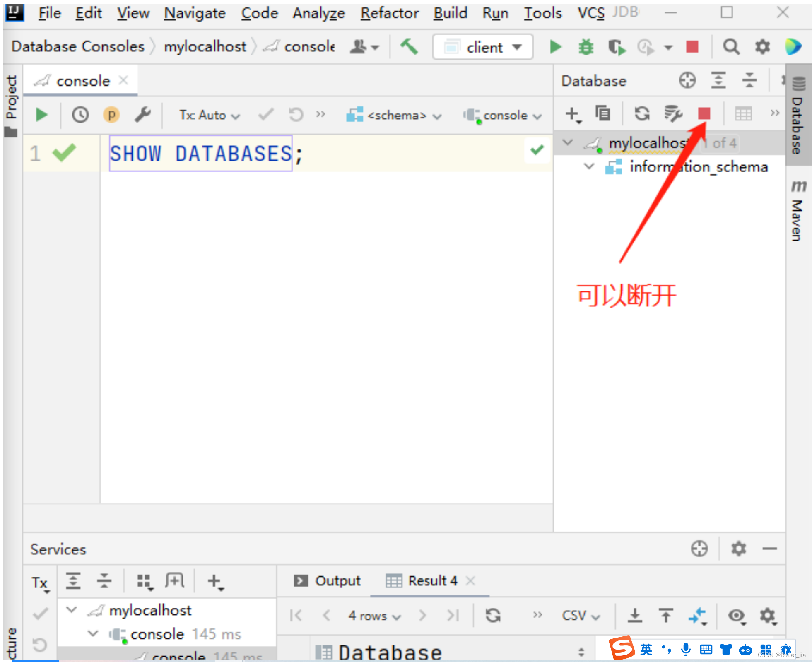This screenshot has height=662, width=812.
Task: Open the 4 rows page size dropdown
Action: click(x=374, y=616)
